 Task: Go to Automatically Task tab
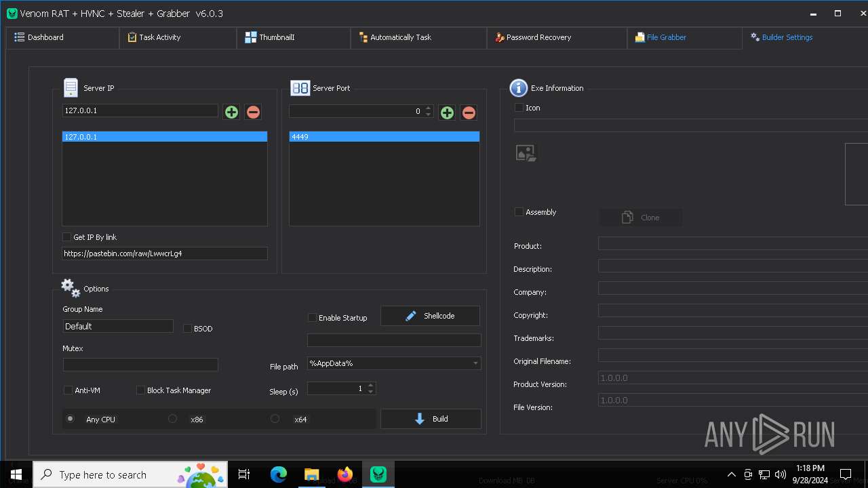pos(418,37)
